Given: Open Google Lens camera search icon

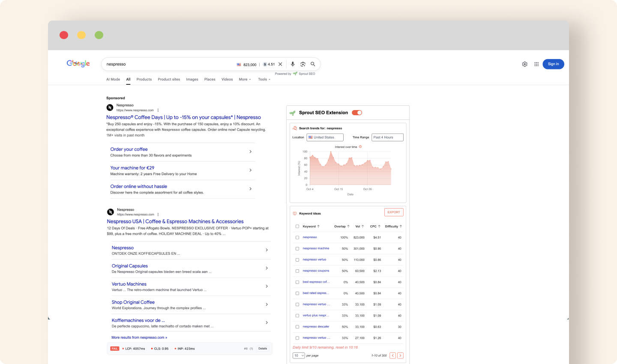Looking at the screenshot, I should (303, 64).
